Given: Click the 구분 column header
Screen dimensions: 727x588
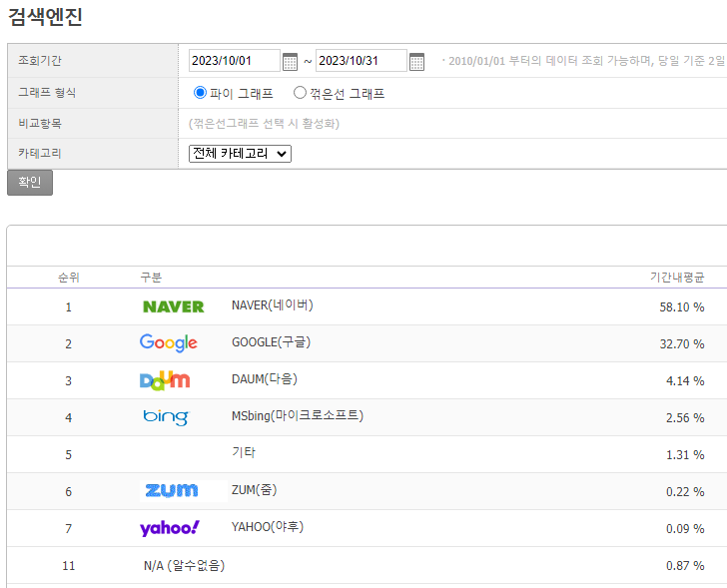Looking at the screenshot, I should [x=151, y=278].
